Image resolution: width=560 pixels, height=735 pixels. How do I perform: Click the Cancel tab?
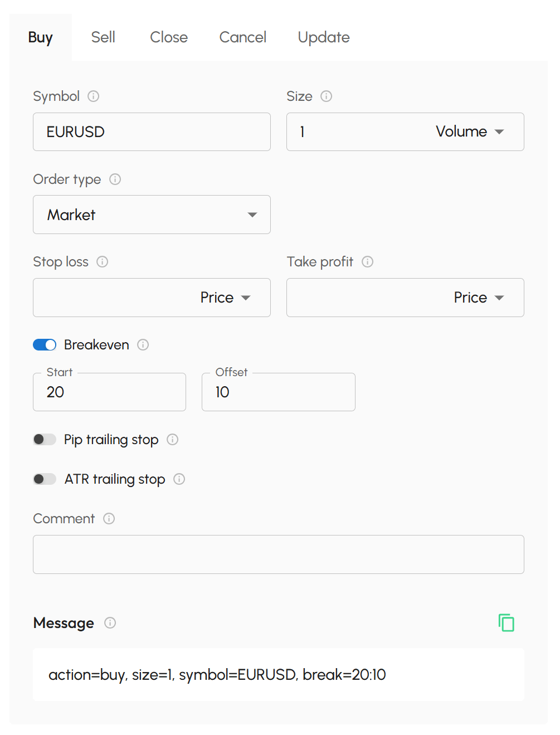click(243, 37)
